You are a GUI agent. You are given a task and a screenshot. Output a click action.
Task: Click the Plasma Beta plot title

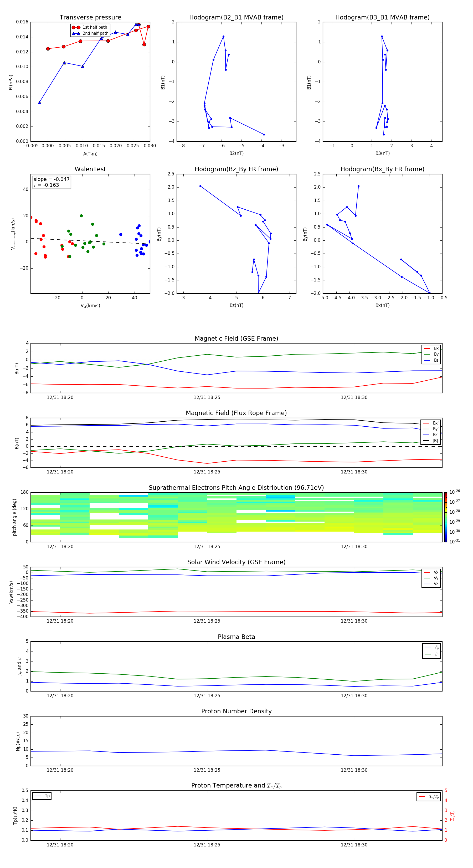point(236,637)
